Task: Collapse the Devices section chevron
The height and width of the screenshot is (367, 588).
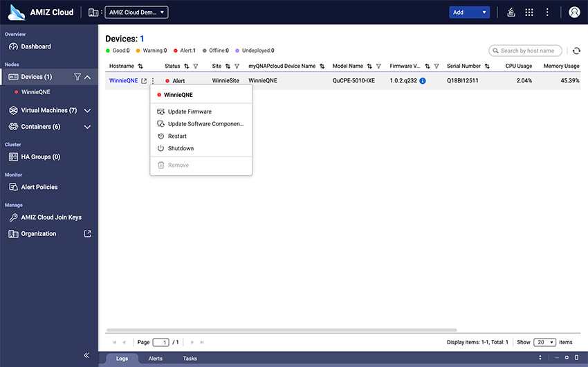Action: (87, 77)
